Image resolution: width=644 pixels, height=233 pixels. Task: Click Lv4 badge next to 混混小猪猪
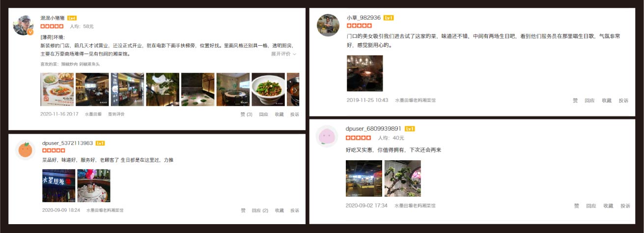click(72, 18)
